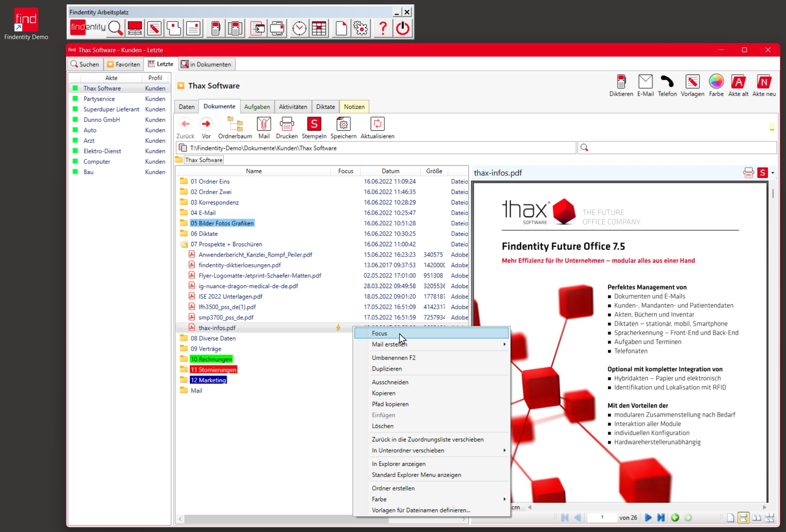
Task: Click the Akte neu icon
Action: pyautogui.click(x=764, y=82)
